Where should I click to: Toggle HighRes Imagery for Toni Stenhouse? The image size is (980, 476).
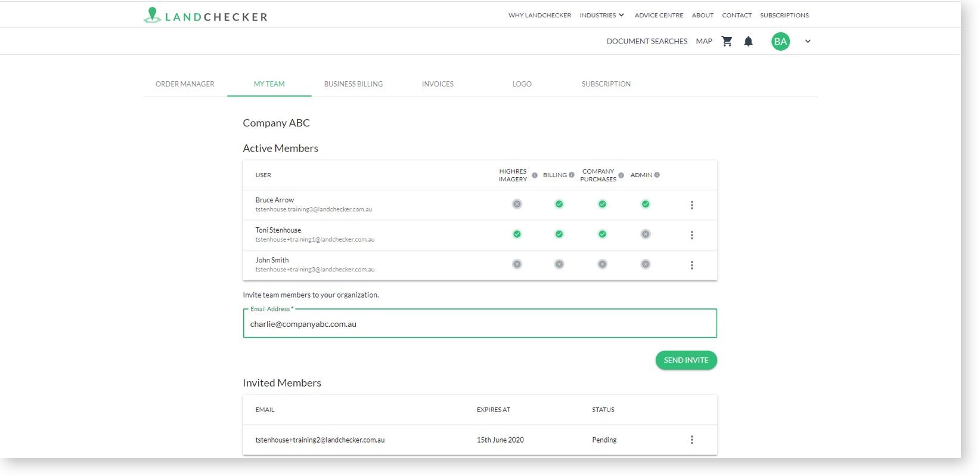[517, 234]
